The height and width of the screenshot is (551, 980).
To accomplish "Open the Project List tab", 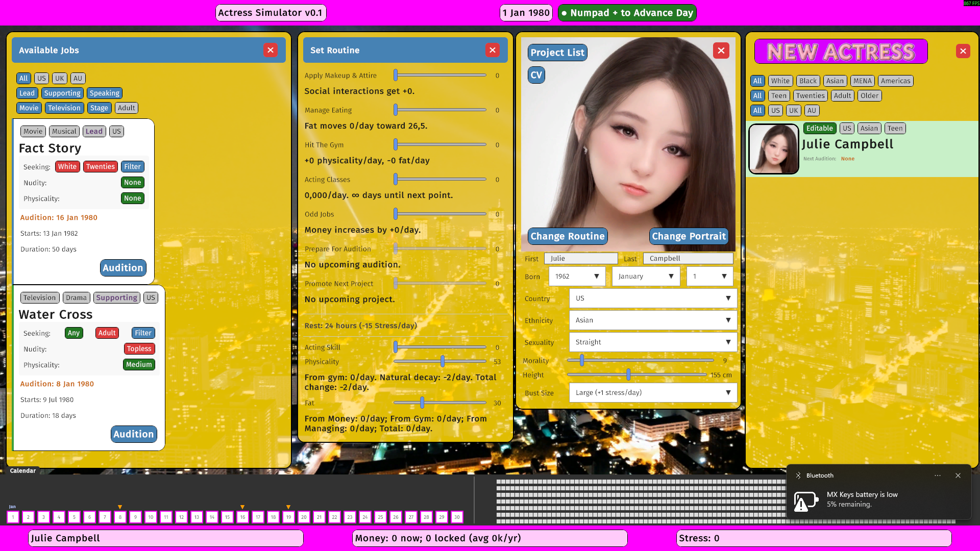I will (557, 53).
